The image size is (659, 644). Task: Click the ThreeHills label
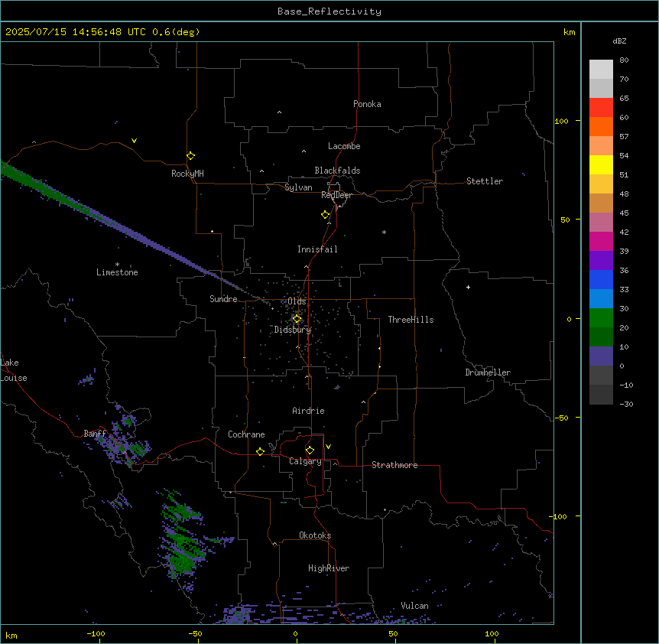(x=411, y=320)
